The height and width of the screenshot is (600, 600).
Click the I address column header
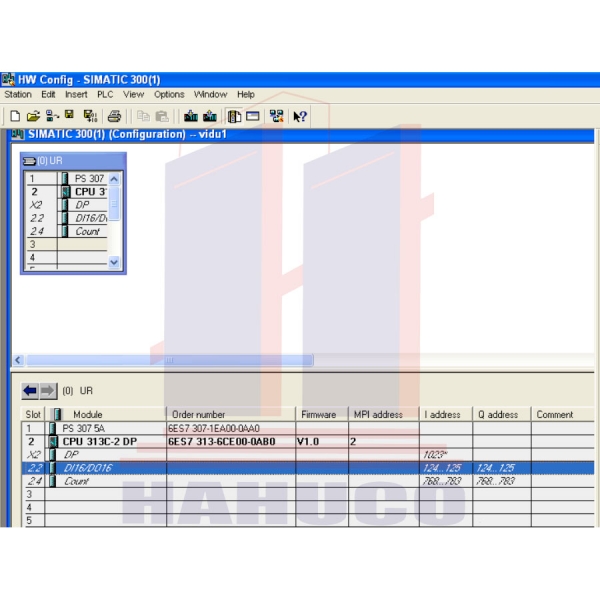[x=446, y=414]
